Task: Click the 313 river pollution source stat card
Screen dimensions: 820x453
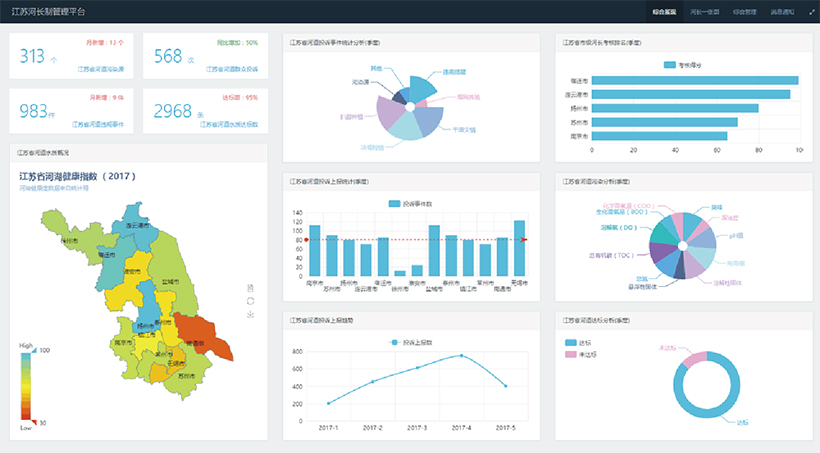Action: pos(71,55)
